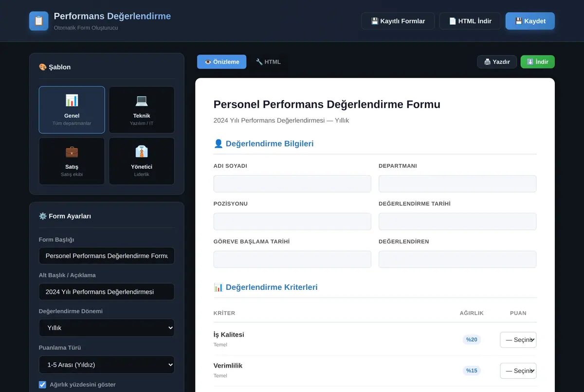Click the Değerlendirme Tarihi field
The width and height of the screenshot is (584, 392).
457,221
